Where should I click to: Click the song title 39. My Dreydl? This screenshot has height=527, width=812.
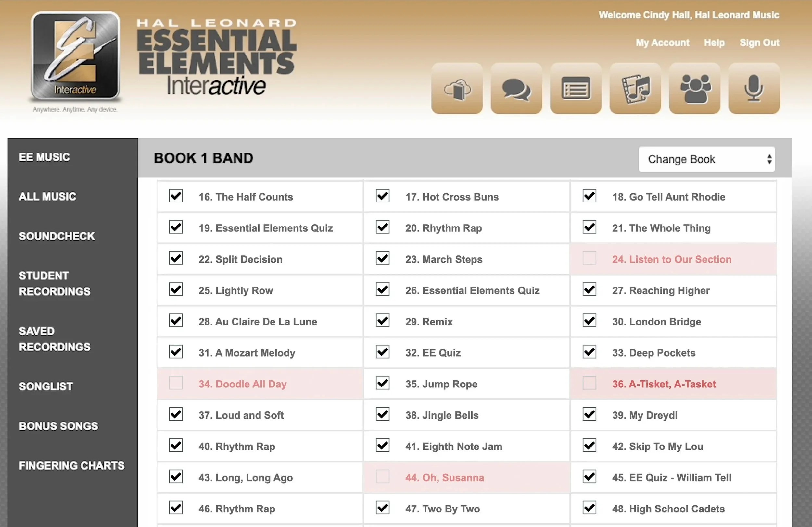pos(645,415)
